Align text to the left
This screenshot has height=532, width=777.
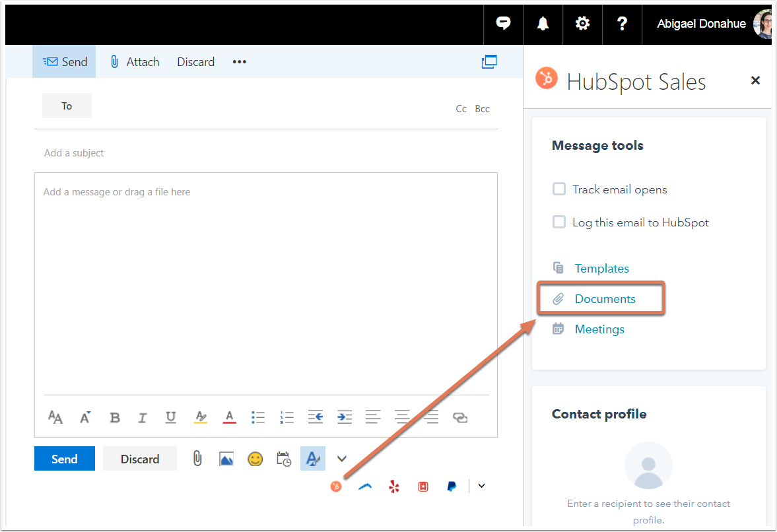click(373, 417)
